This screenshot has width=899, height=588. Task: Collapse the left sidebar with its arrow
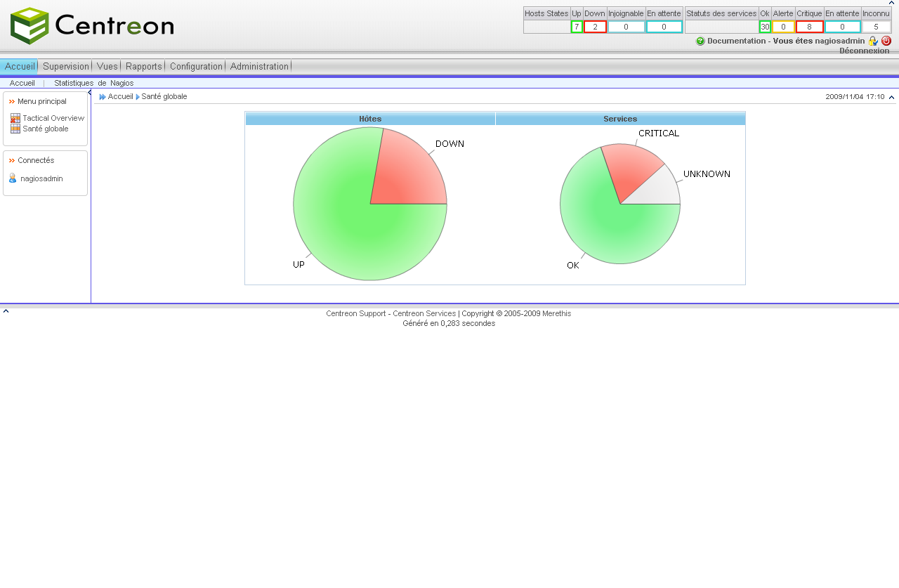point(89,93)
